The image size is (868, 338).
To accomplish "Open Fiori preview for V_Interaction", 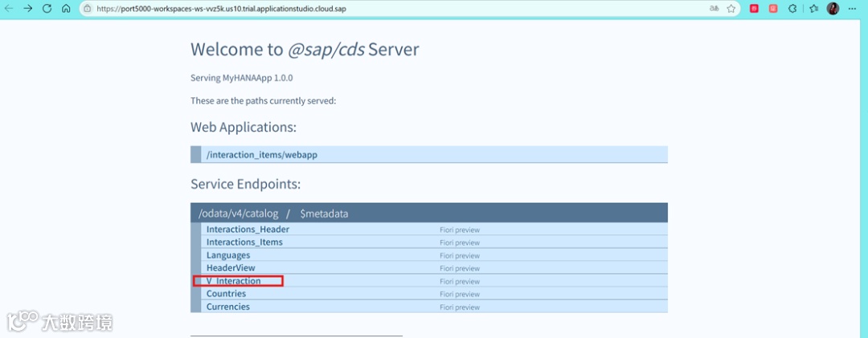I will pyautogui.click(x=460, y=282).
